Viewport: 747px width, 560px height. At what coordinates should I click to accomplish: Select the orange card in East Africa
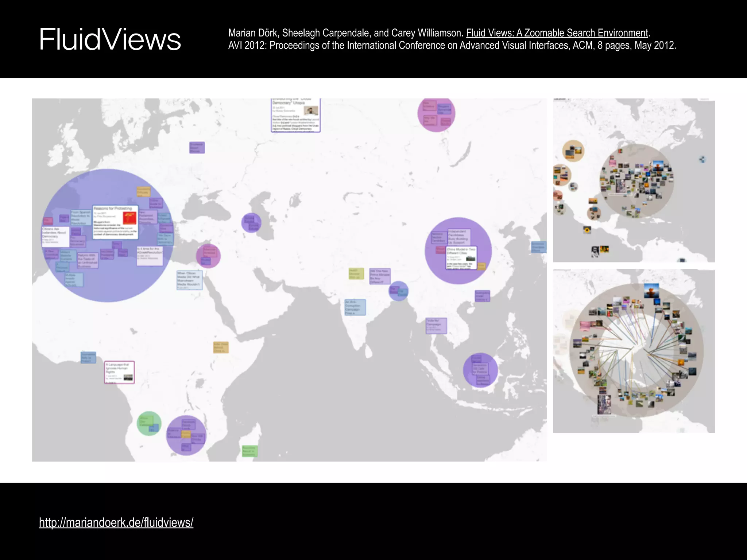tap(221, 347)
